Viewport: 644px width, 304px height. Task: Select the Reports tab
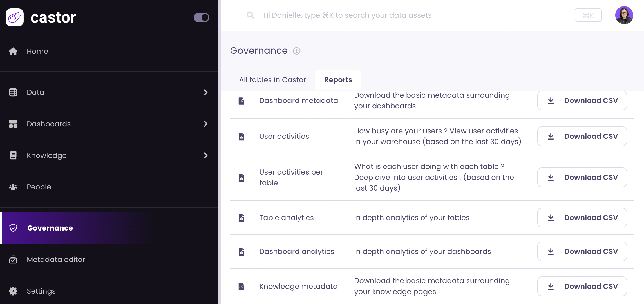[338, 80]
